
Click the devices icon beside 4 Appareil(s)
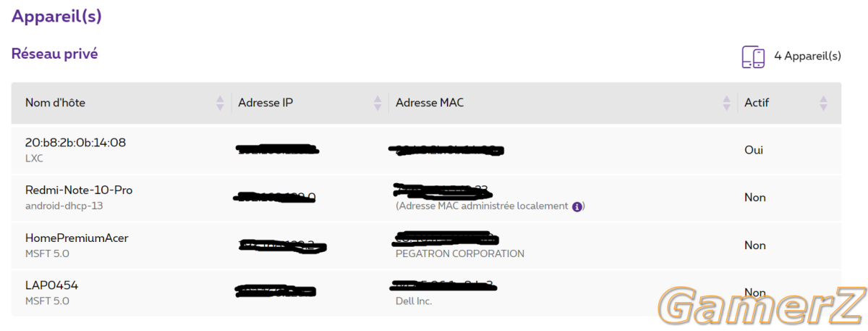pyautogui.click(x=753, y=57)
